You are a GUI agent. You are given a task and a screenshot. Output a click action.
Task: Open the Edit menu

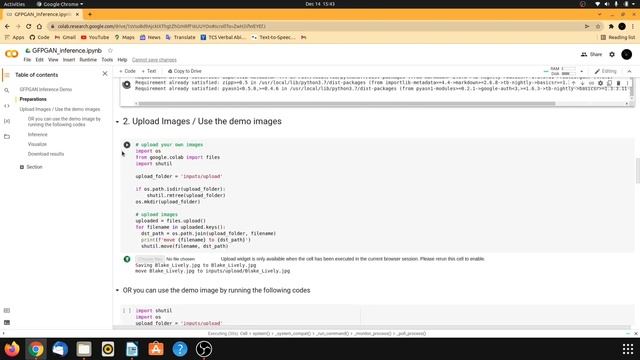39,60
